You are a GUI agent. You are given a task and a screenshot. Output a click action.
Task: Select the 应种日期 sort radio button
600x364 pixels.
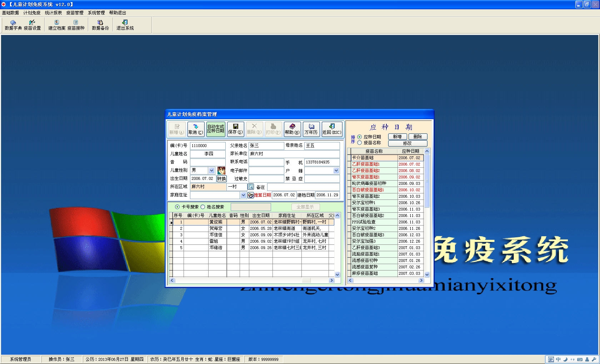pyautogui.click(x=360, y=137)
